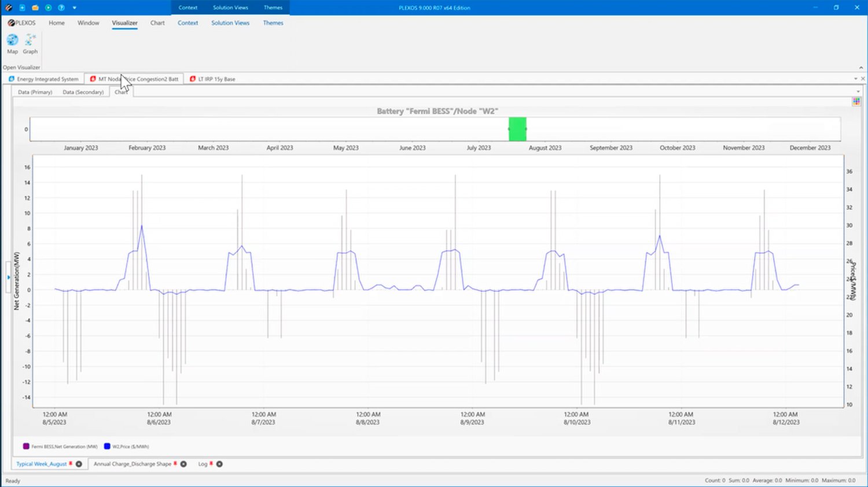Screen dimensions: 868x487
Task: Close the Typical Week_August chart via its toggle button
Action: (x=79, y=464)
